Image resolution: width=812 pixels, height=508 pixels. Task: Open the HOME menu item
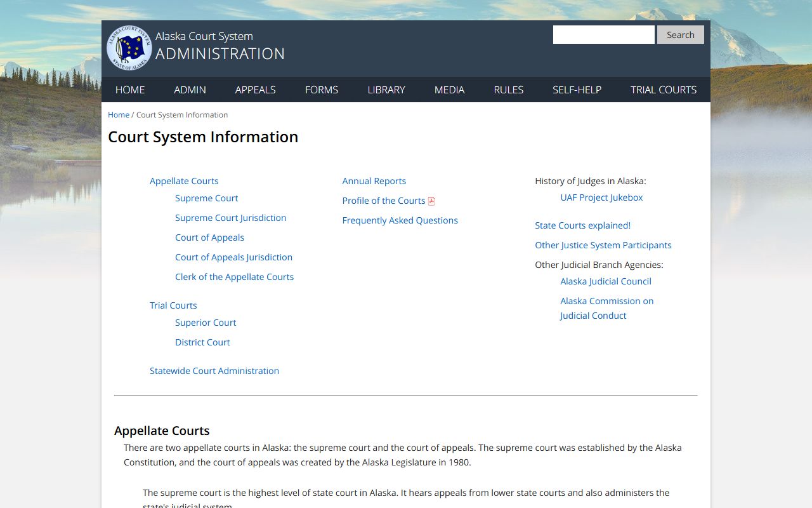(130, 90)
